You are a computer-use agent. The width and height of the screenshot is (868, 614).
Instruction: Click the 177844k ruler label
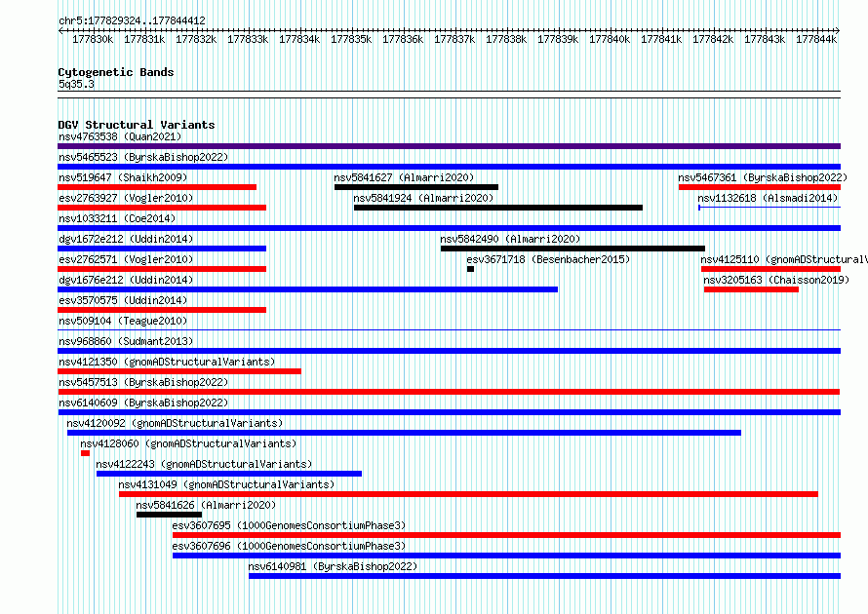point(816,39)
